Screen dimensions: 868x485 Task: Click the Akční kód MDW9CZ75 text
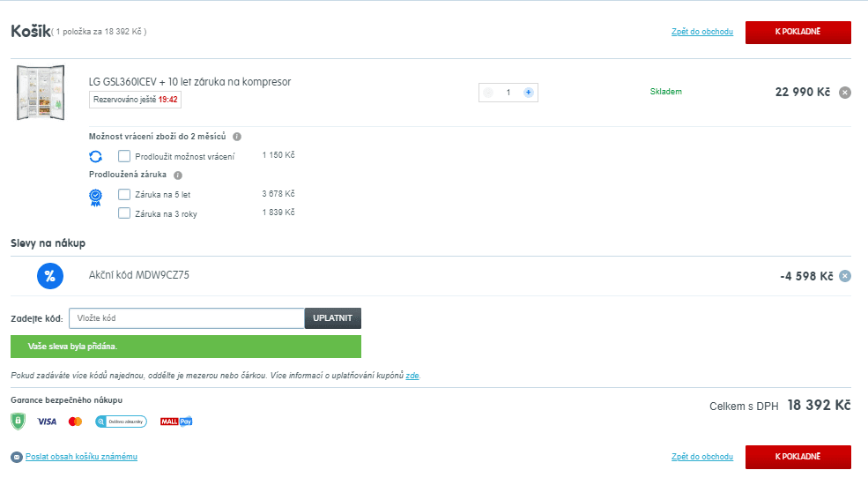pyautogui.click(x=139, y=275)
